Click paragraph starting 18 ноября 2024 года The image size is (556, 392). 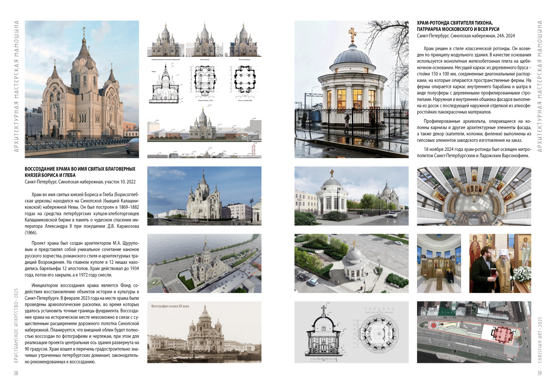[474, 153]
